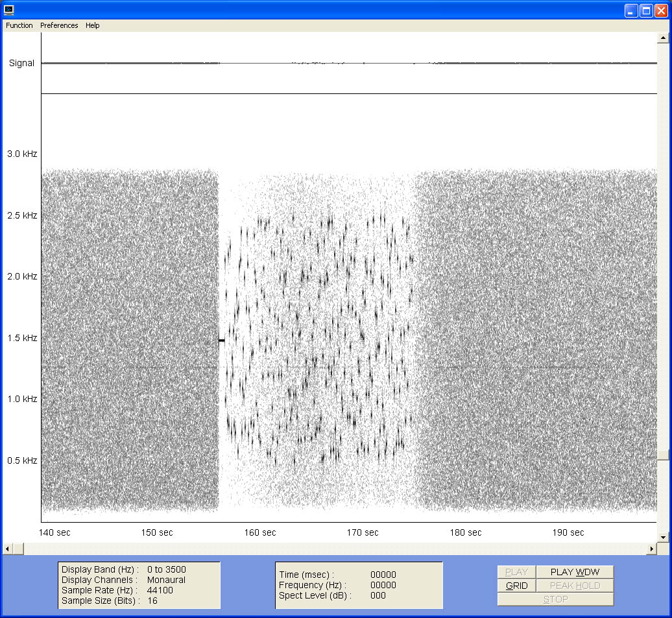The width and height of the screenshot is (672, 618).
Task: Click the 0.5 kHz frequency label
Action: 22,460
